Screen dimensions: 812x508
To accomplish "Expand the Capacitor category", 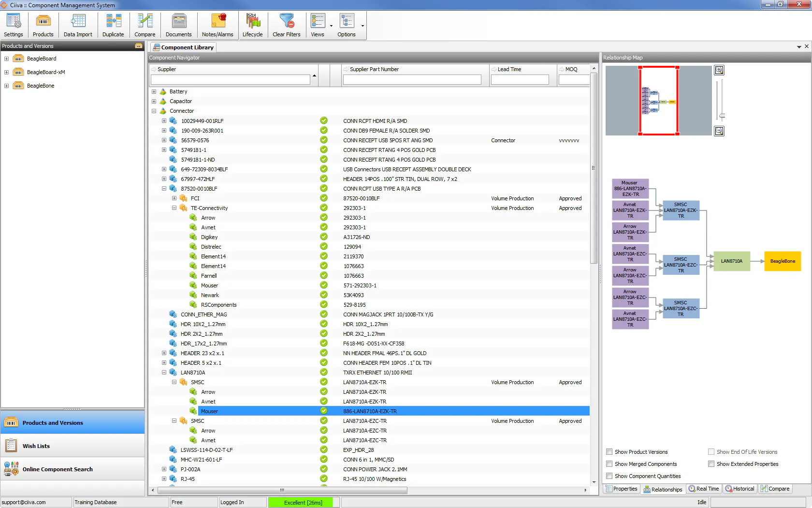I will 154,101.
